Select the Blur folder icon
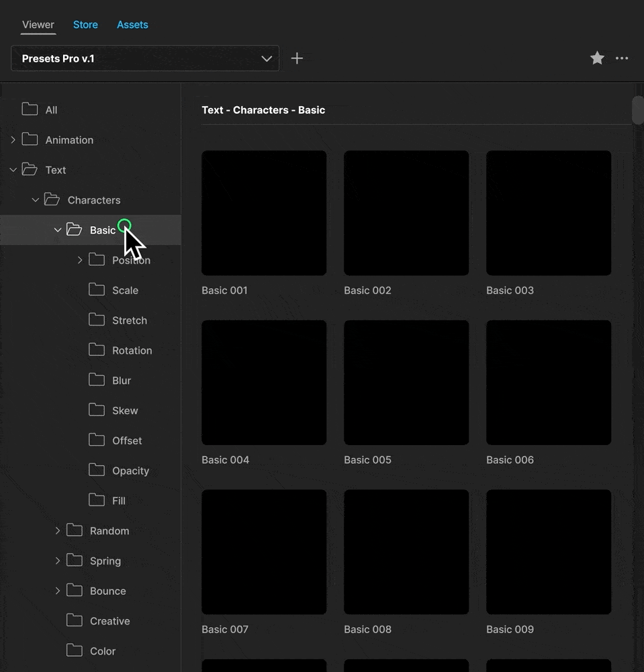The width and height of the screenshot is (644, 672). pos(96,380)
